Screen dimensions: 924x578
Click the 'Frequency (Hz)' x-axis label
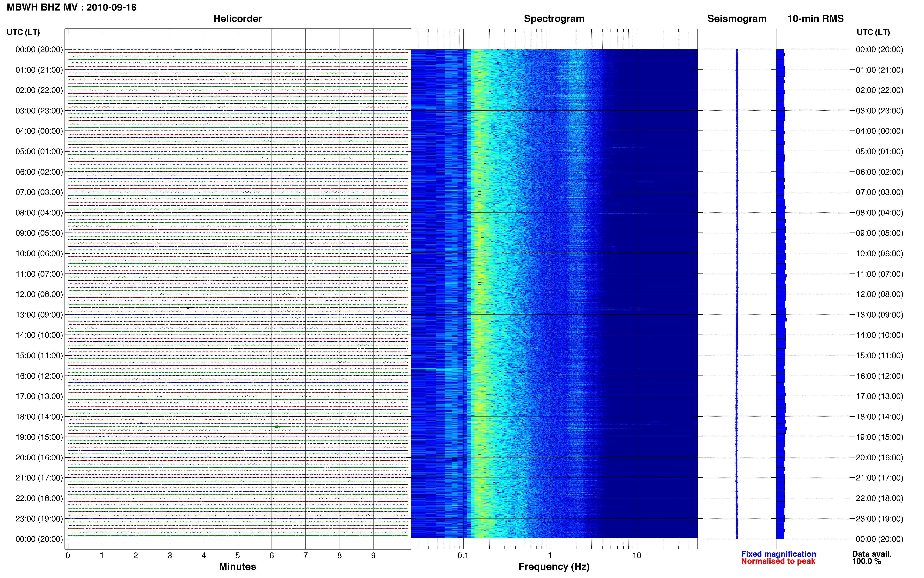pyautogui.click(x=554, y=566)
